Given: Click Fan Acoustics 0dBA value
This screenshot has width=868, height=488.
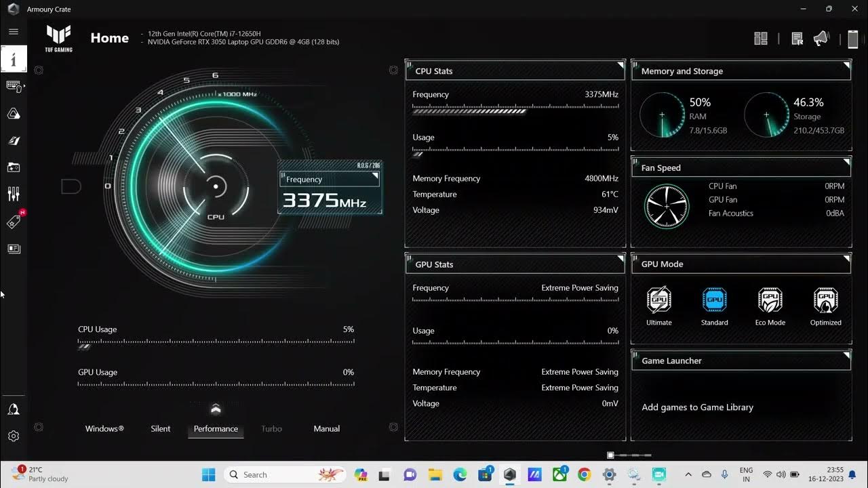Looking at the screenshot, I should [835, 213].
